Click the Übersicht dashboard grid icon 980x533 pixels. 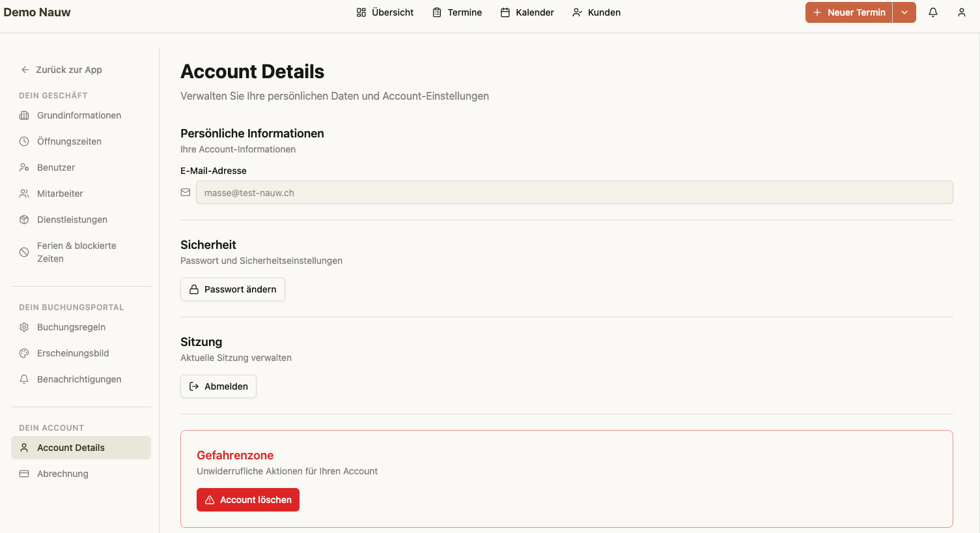(x=361, y=12)
